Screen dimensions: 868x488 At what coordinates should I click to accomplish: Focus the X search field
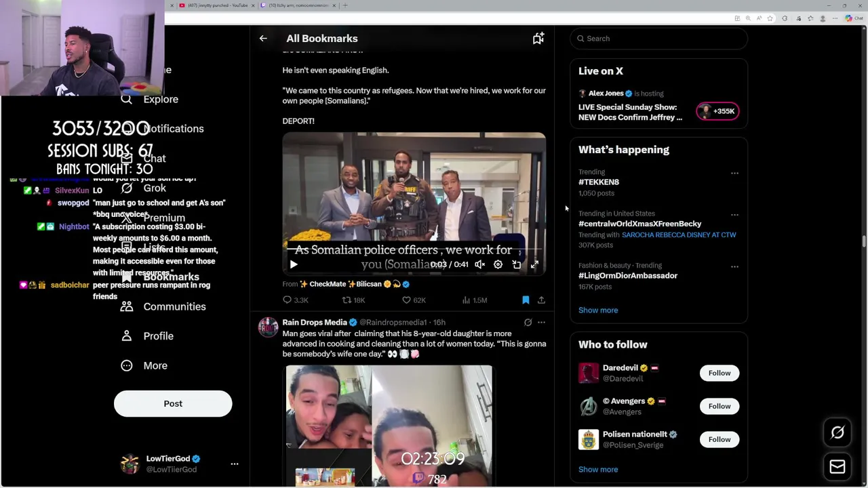[x=658, y=39]
